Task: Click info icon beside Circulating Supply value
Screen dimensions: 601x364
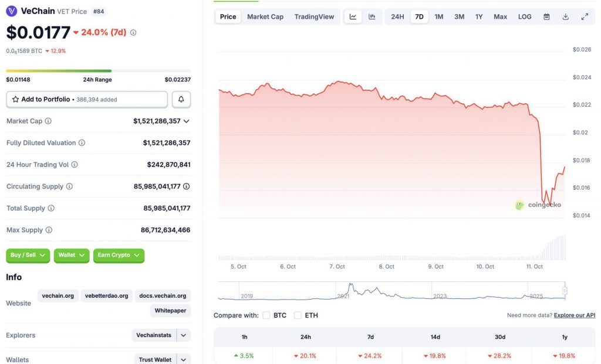Action: click(x=186, y=186)
